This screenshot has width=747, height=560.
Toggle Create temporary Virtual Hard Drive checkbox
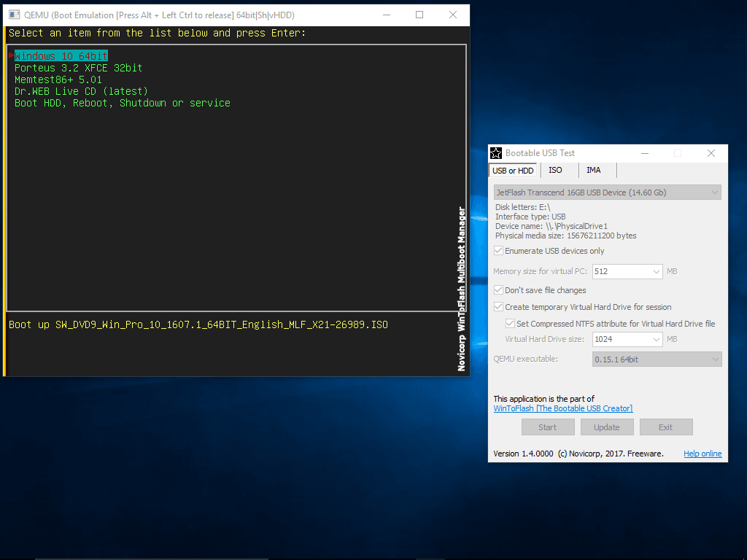tap(498, 307)
